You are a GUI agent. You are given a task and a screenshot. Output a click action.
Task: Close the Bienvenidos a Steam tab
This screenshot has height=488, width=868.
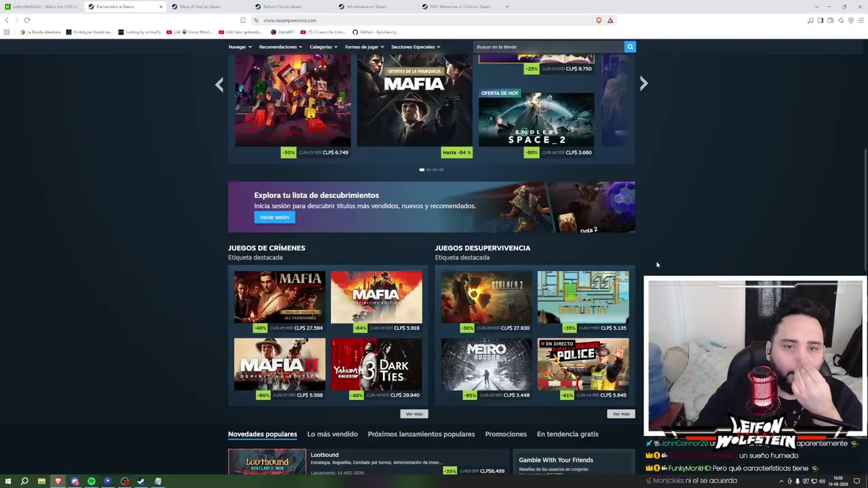[161, 7]
